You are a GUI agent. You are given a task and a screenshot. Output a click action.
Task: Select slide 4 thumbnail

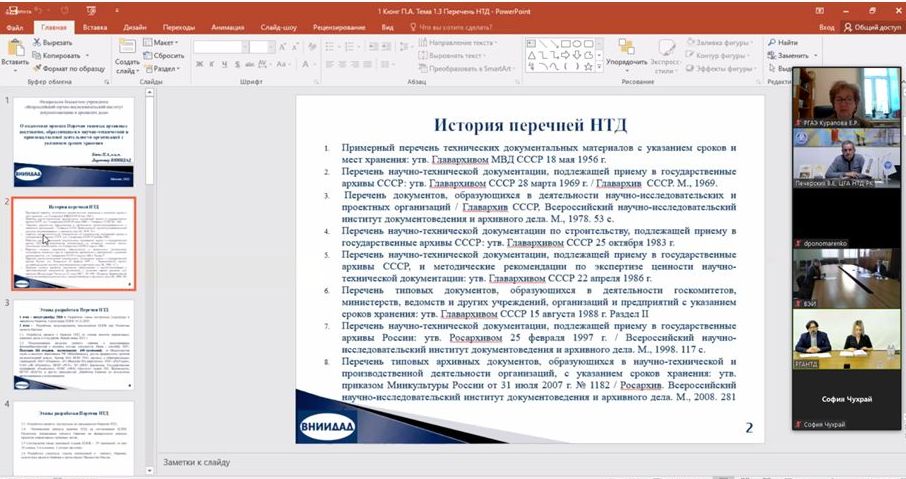click(x=73, y=439)
